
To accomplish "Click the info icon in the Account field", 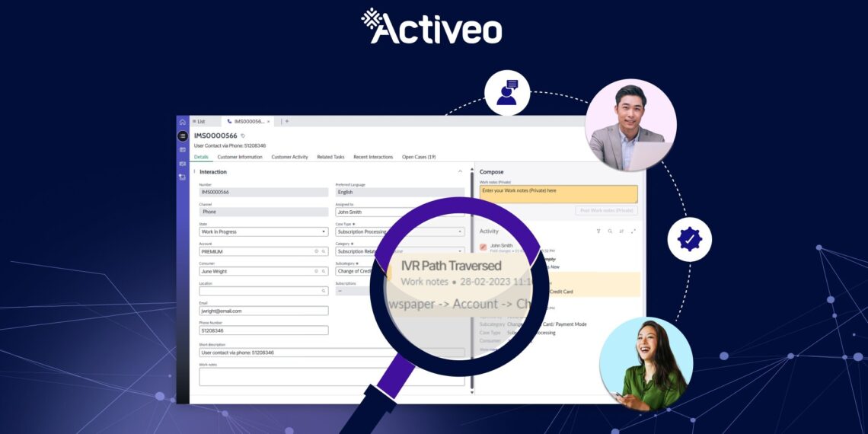I will [x=317, y=251].
